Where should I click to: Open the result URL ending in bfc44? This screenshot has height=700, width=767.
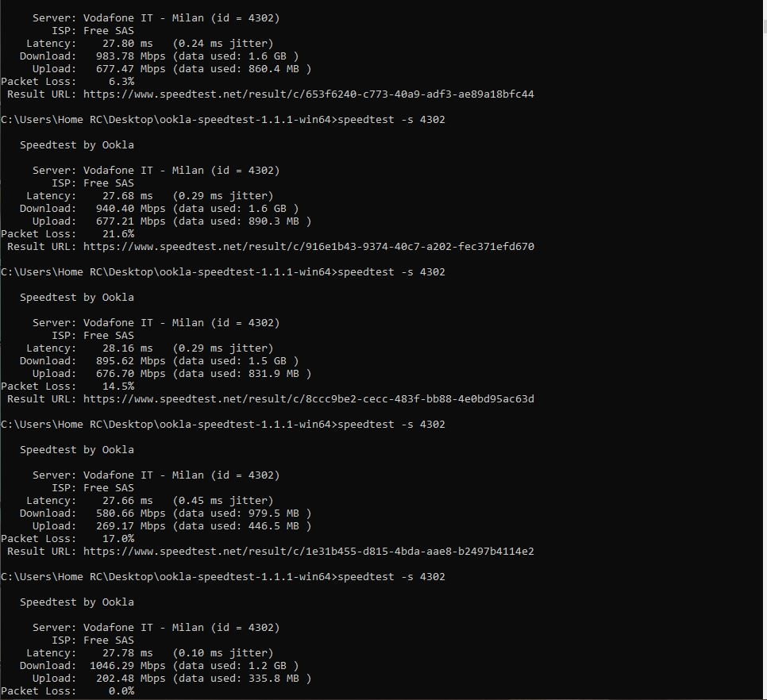coord(308,94)
